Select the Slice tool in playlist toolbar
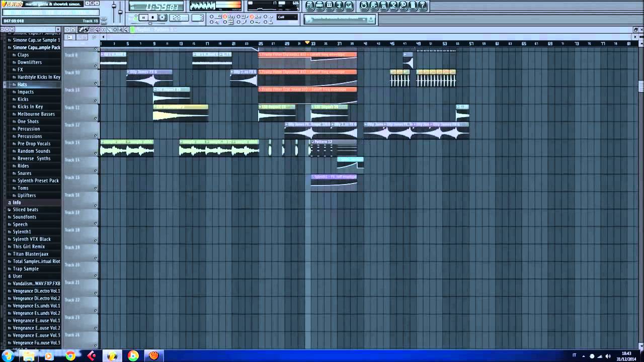Image resolution: width=644 pixels, height=362 pixels. tap(109, 30)
